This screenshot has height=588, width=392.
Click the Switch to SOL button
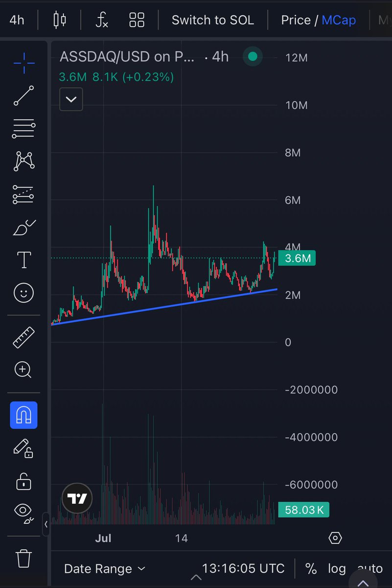pos(212,20)
